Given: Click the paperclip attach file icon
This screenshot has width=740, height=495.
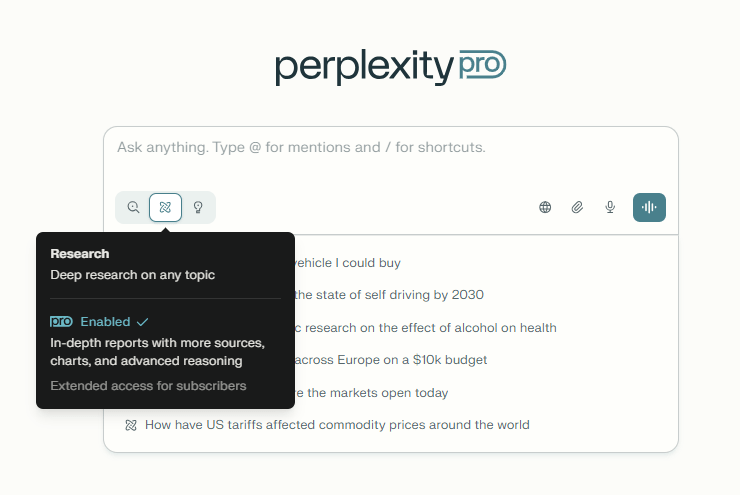Looking at the screenshot, I should click(577, 208).
